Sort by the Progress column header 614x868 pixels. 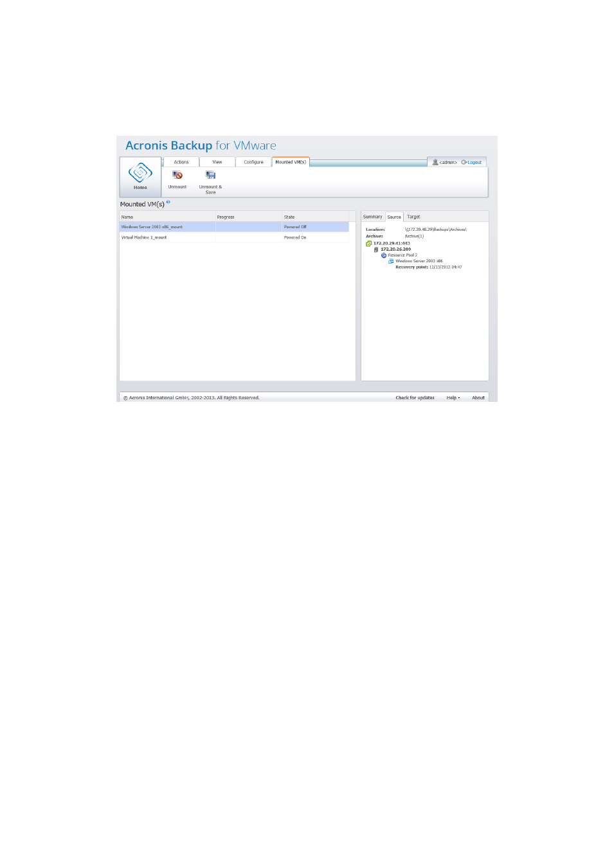(248, 217)
